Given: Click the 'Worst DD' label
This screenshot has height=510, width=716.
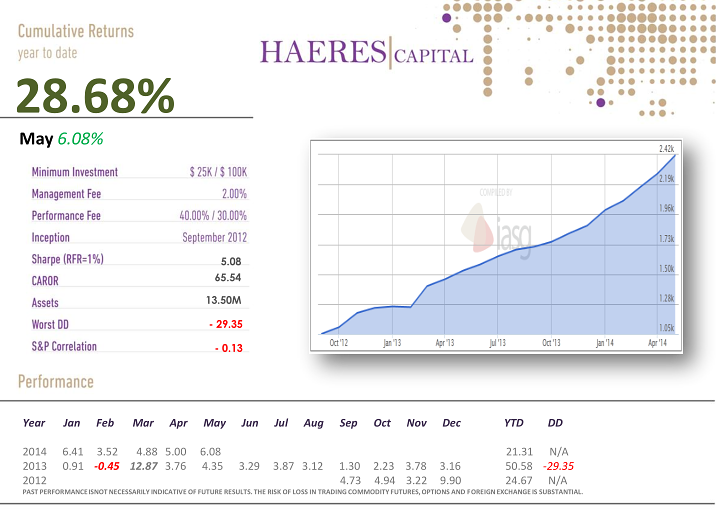Looking at the screenshot, I should [50, 325].
